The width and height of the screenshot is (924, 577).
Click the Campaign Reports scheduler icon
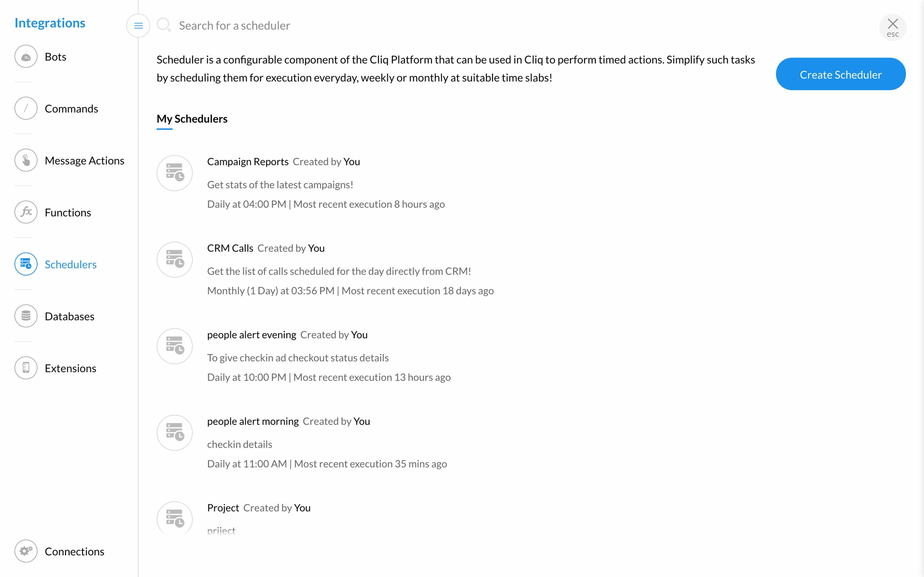(x=175, y=173)
